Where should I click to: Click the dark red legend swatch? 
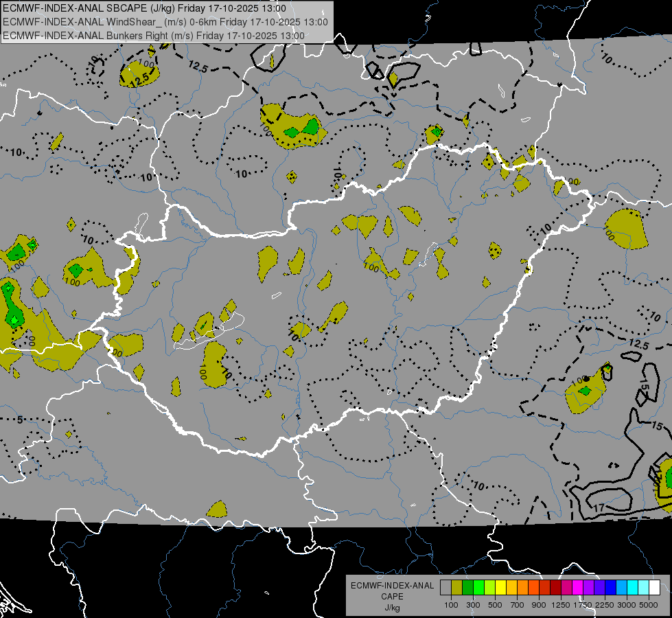click(556, 588)
